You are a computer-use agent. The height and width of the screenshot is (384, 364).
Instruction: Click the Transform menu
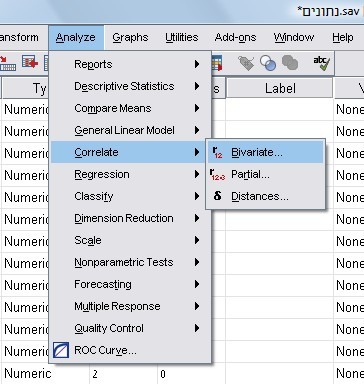(x=19, y=37)
